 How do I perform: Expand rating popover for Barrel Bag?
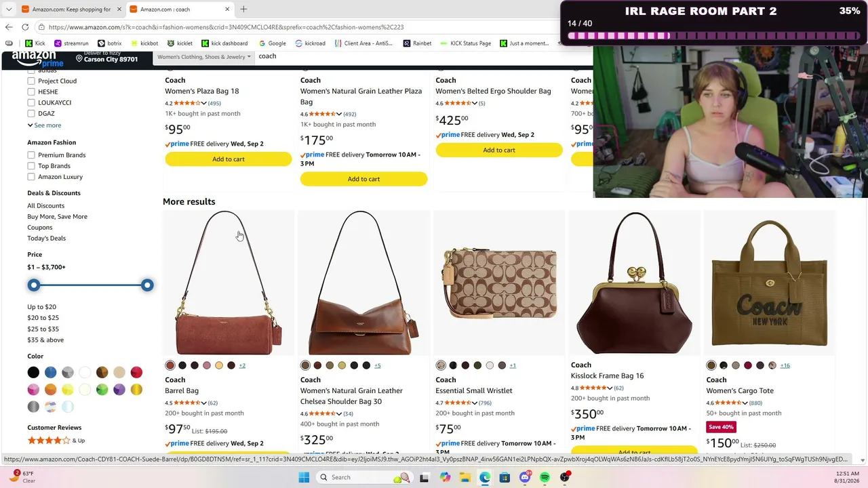click(203, 403)
